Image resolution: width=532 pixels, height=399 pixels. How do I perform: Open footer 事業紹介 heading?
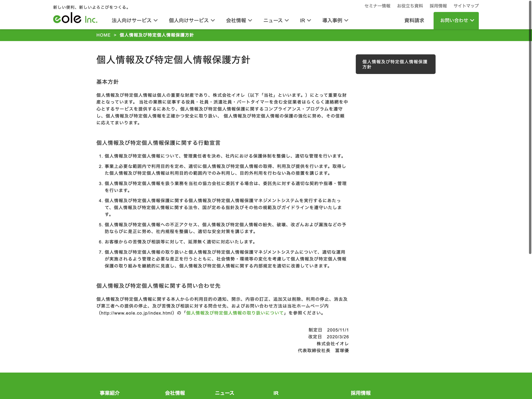pos(110,393)
